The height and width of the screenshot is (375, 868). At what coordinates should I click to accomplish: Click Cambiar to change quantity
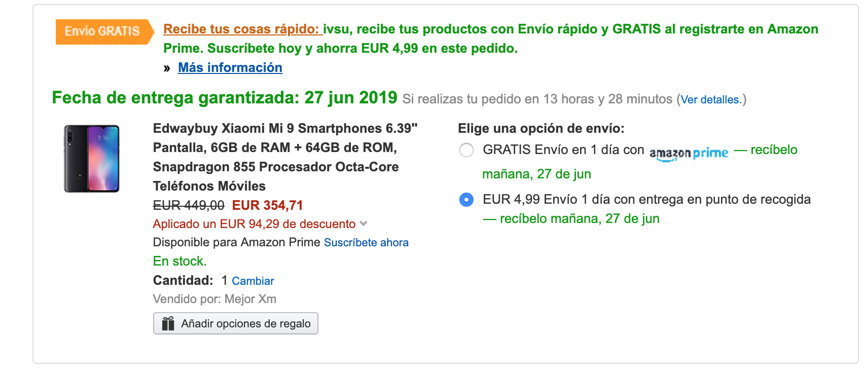pyautogui.click(x=252, y=281)
